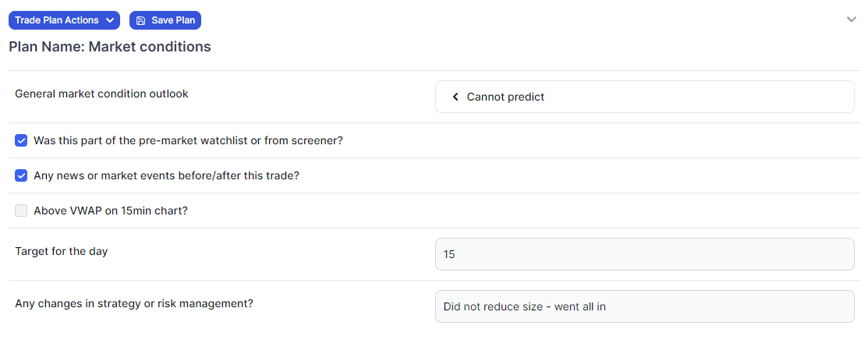Screen dimensions: 868x340
Task: Click the General market condition outlook label
Action: pyautogui.click(x=102, y=94)
